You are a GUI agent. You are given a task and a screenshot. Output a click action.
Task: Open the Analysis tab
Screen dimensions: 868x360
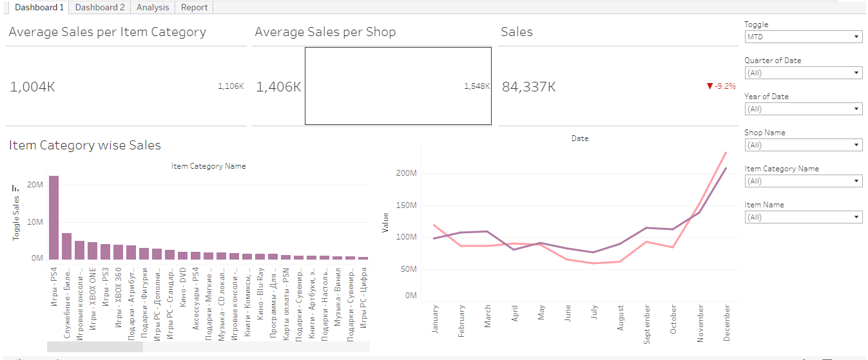tap(153, 7)
